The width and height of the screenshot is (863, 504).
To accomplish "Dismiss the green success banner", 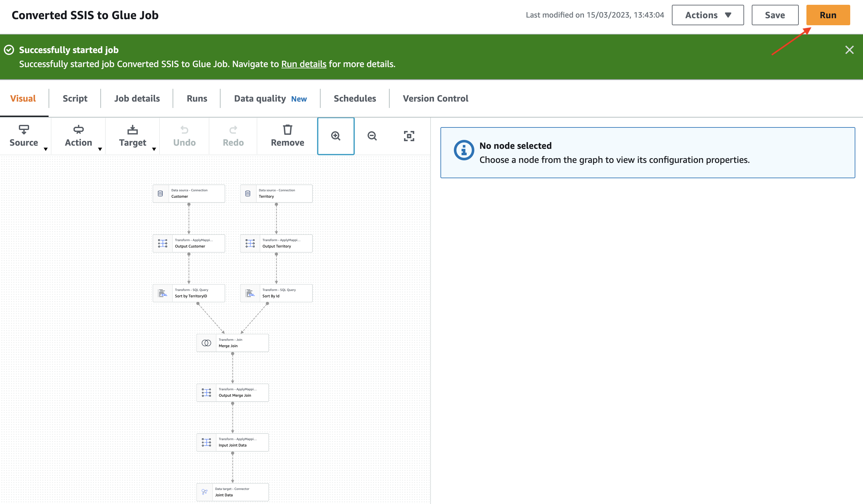I will tap(849, 50).
